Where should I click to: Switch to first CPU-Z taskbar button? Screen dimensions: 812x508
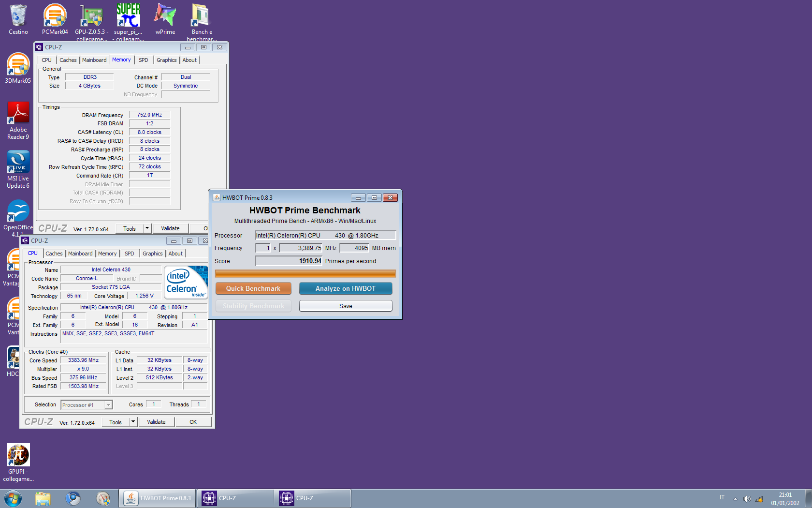[x=235, y=498]
